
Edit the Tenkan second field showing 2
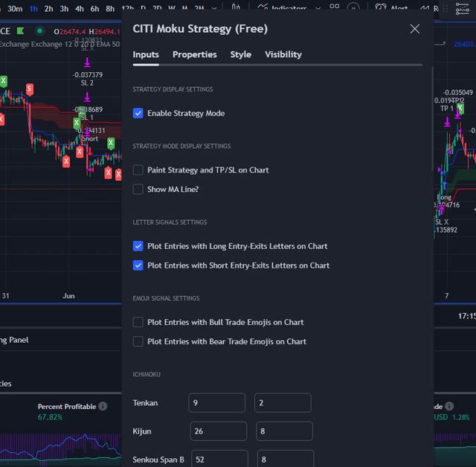(283, 402)
